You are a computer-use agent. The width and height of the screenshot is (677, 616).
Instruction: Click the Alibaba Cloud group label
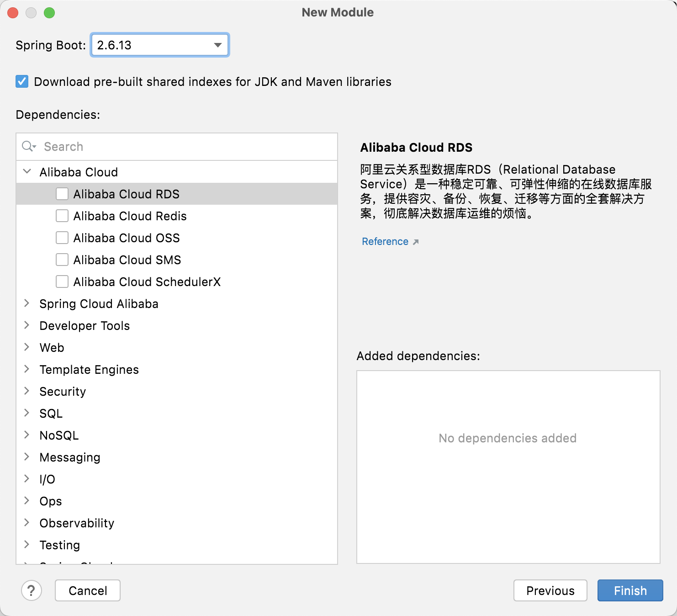click(79, 172)
